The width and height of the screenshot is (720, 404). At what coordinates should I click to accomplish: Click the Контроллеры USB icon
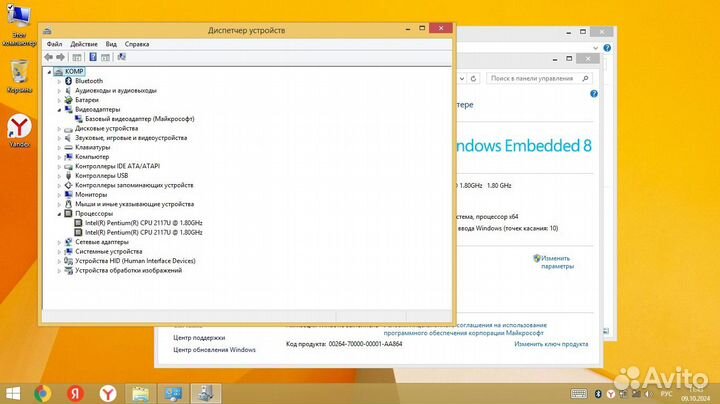pyautogui.click(x=68, y=176)
